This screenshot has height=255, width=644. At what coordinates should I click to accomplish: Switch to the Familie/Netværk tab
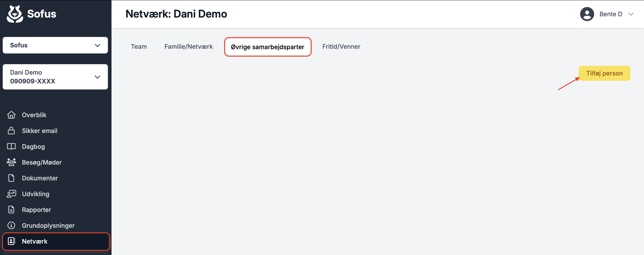[189, 47]
